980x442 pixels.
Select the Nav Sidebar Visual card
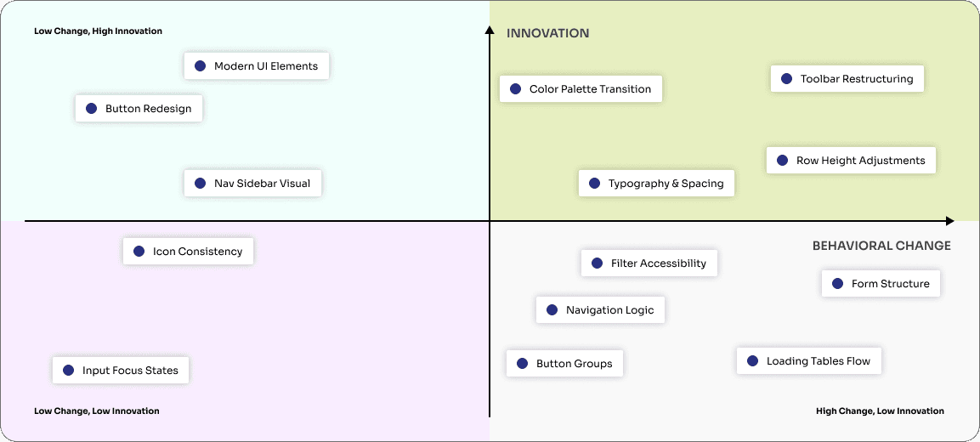tap(253, 184)
